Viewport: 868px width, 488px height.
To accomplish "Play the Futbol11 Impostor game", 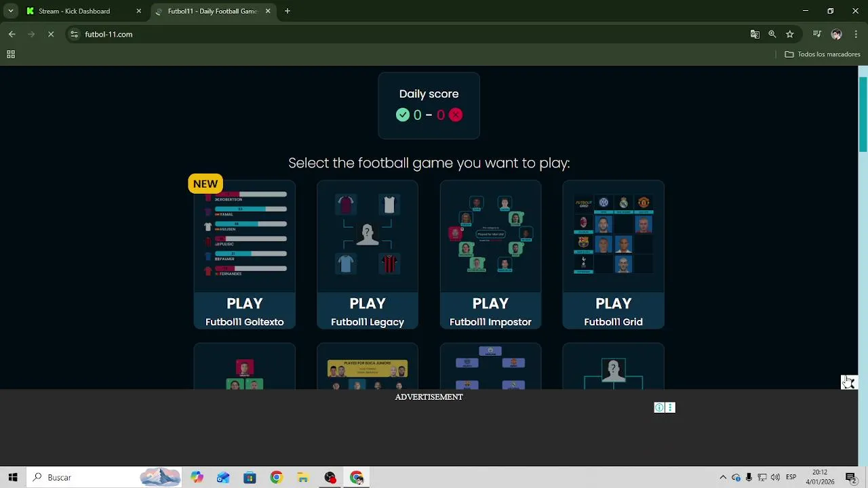I will click(x=490, y=312).
